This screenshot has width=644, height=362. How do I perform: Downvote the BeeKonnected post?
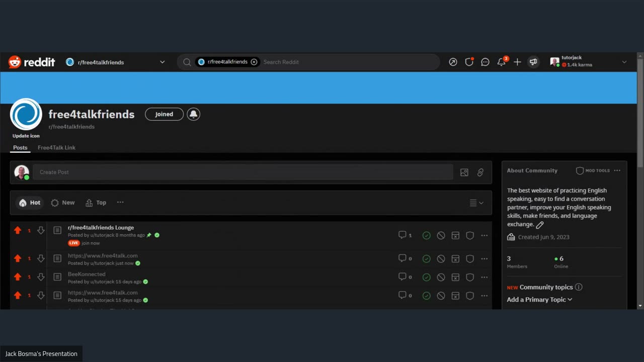click(41, 277)
